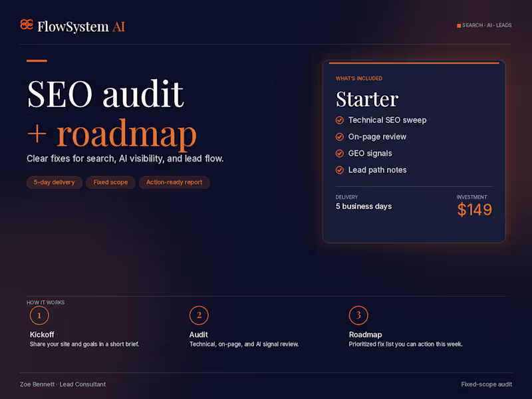Screen dimensions: 532x399
Task: Click the $149 price
Action: [475, 209]
